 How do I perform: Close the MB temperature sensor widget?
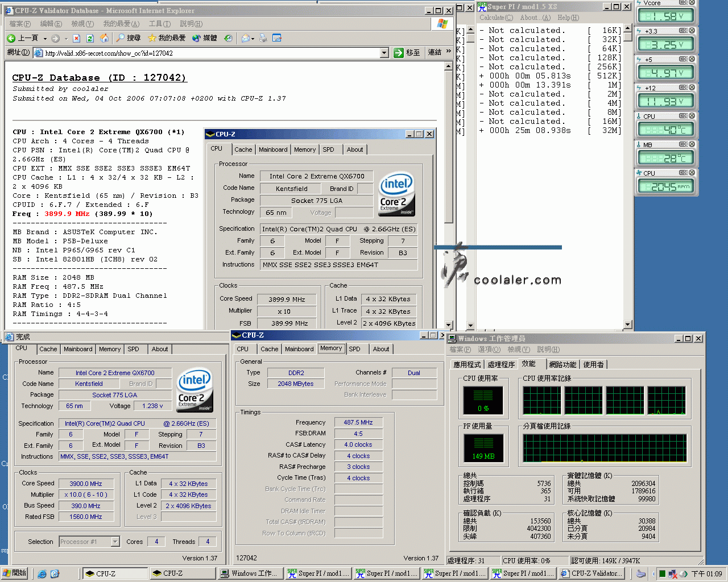[692, 144]
